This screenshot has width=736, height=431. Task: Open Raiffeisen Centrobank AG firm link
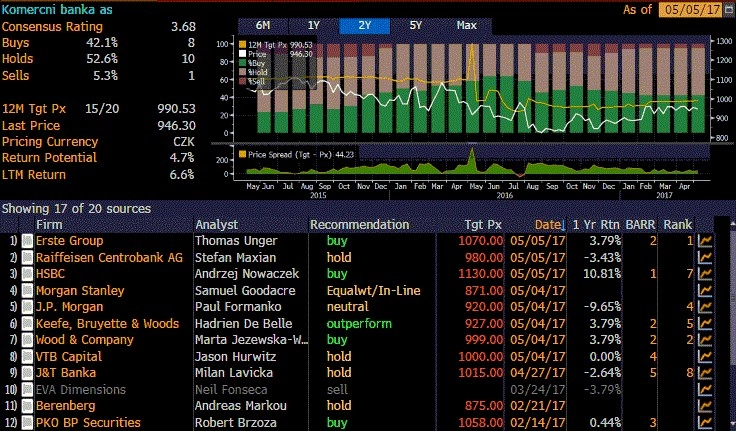point(109,257)
